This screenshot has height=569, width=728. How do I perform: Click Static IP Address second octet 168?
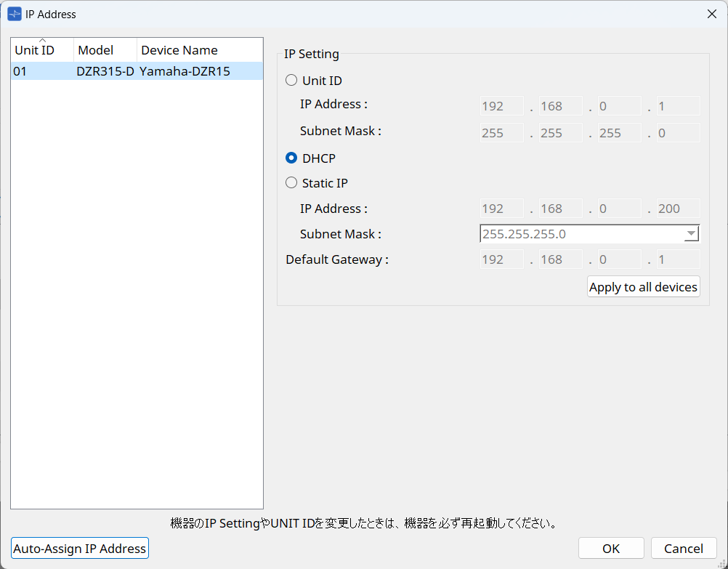560,209
